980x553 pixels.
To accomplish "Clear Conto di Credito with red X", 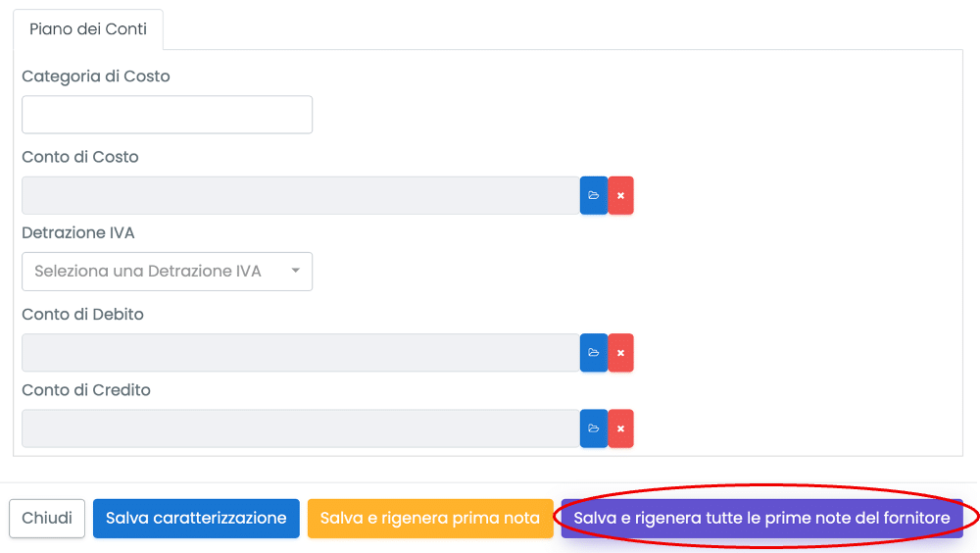I will (x=620, y=428).
